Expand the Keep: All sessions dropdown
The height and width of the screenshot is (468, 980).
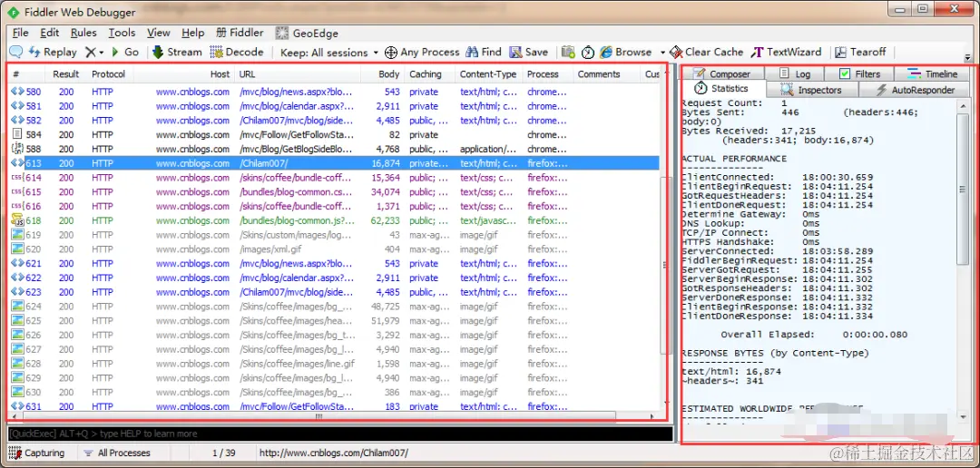tap(329, 52)
